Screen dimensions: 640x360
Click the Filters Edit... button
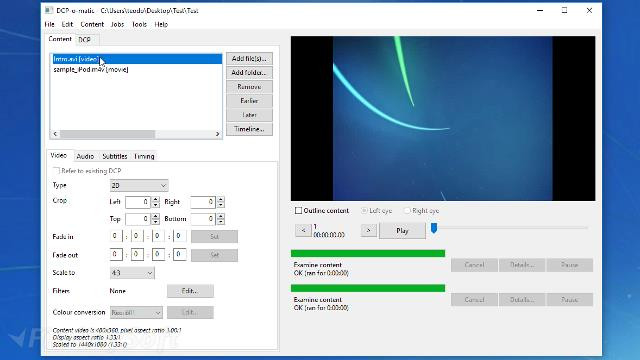click(190, 291)
